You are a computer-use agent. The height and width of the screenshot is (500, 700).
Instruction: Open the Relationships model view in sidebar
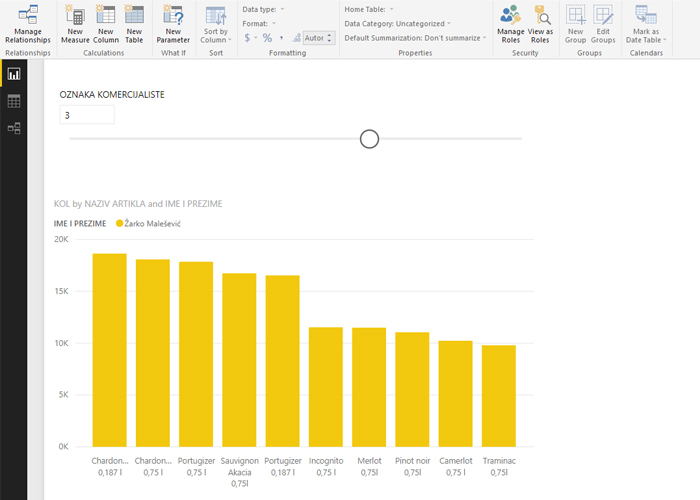coord(14,128)
